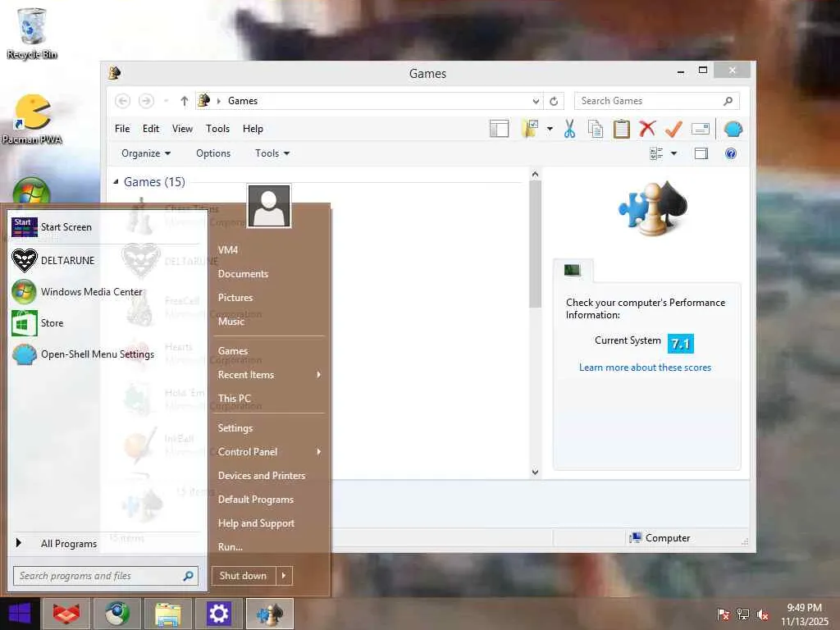This screenshot has width=840, height=630.
Task: Click the navigation pane toolbar icon
Action: [x=499, y=129]
